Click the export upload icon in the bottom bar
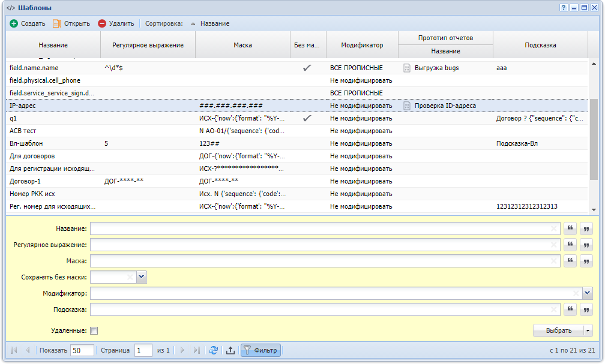The height and width of the screenshot is (364, 605). pos(230,350)
